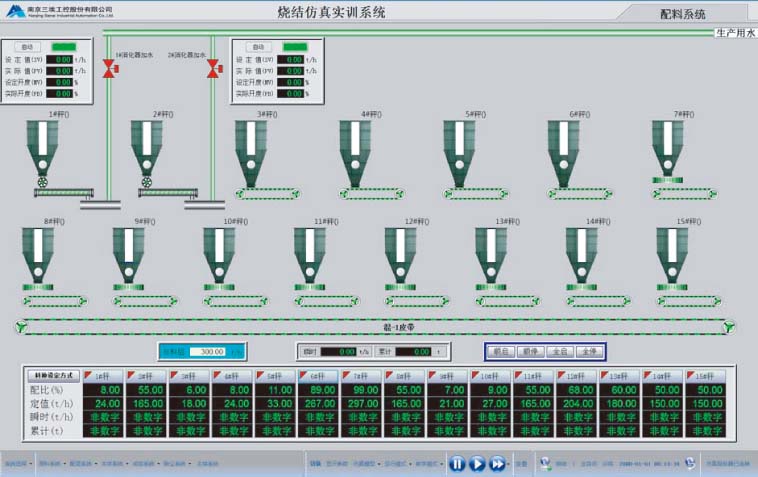Click the 全停 stop-all button

[589, 352]
